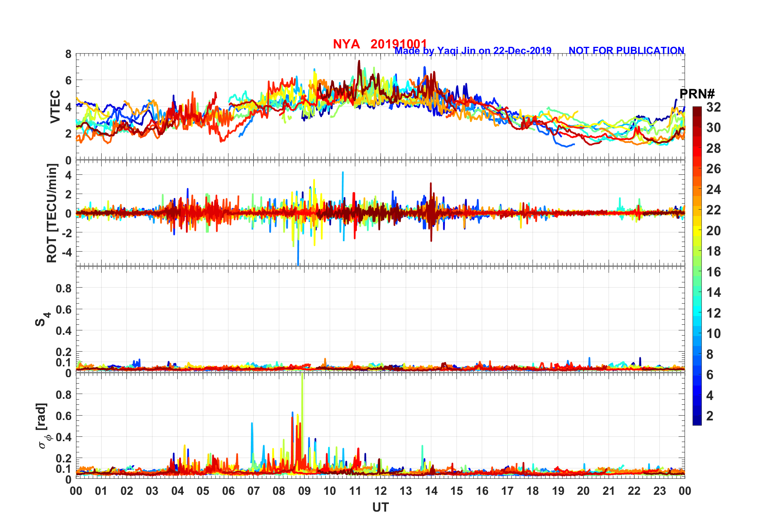Image resolution: width=761 pixels, height=532 pixels.
Task: Click colorbar tick label '20'
Action: coord(713,231)
